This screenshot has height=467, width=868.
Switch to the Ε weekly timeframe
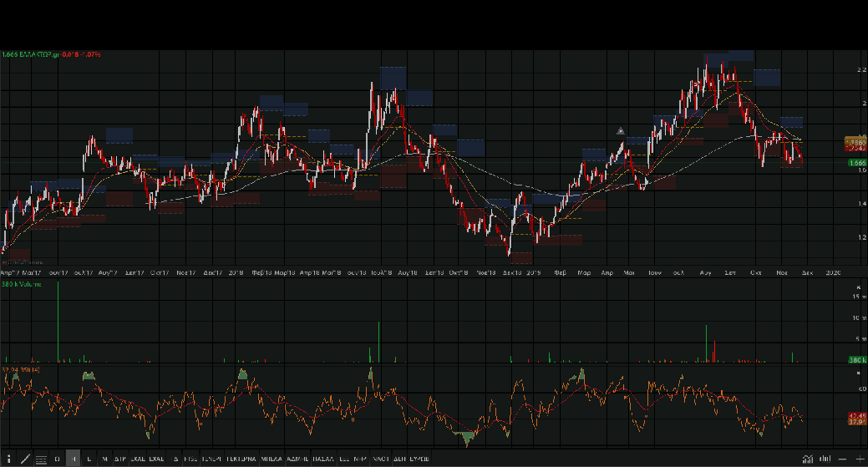[x=89, y=459]
